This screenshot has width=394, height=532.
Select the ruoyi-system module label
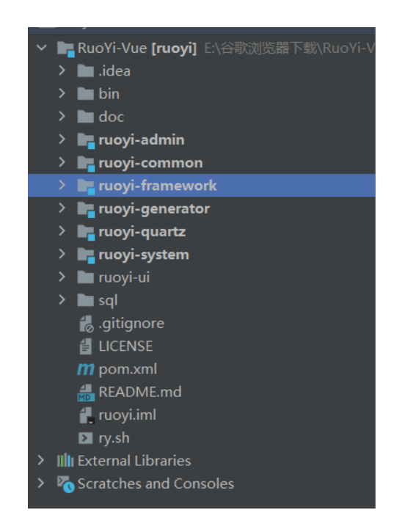coord(144,255)
